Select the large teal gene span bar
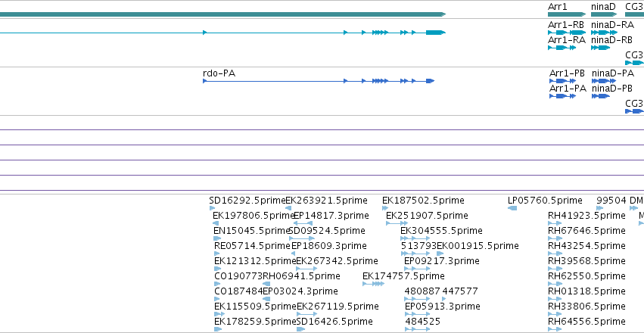The height and width of the screenshot is (333, 644). coord(222,14)
